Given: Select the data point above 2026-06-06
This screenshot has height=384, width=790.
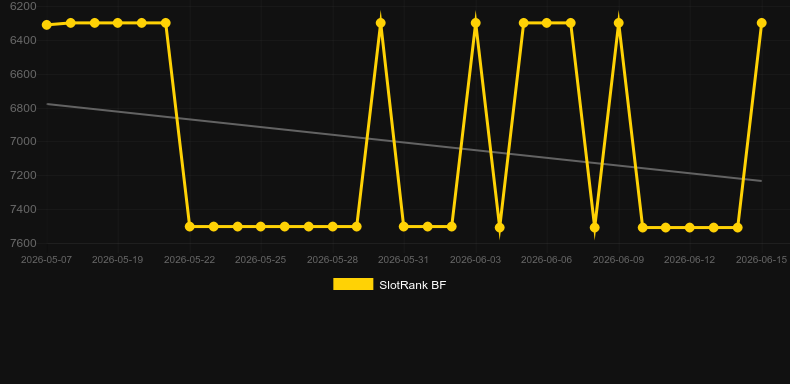Looking at the screenshot, I should pos(547,23).
